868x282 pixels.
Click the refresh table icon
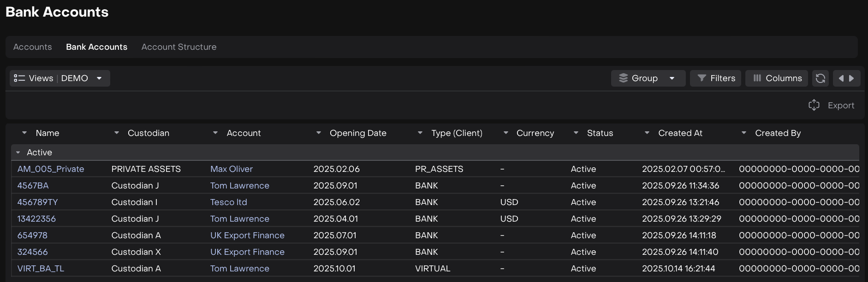pos(820,78)
